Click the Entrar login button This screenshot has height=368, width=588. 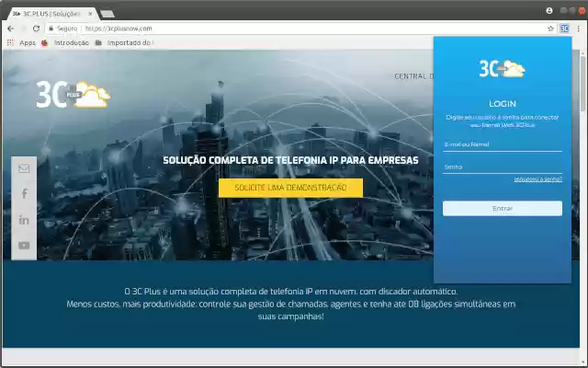click(503, 209)
